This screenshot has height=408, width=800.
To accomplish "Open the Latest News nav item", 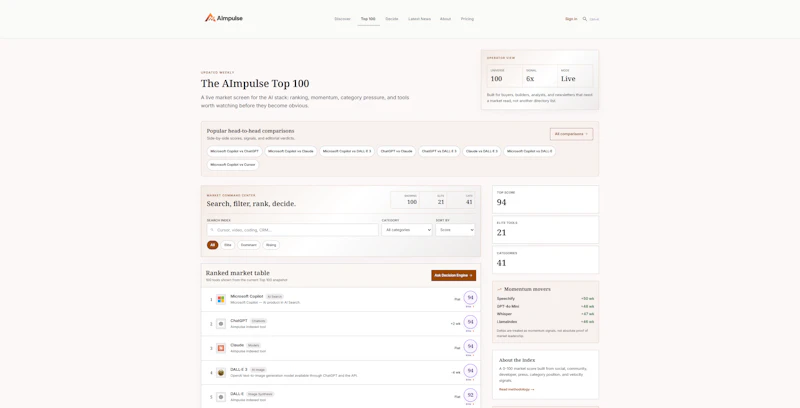I will point(419,19).
